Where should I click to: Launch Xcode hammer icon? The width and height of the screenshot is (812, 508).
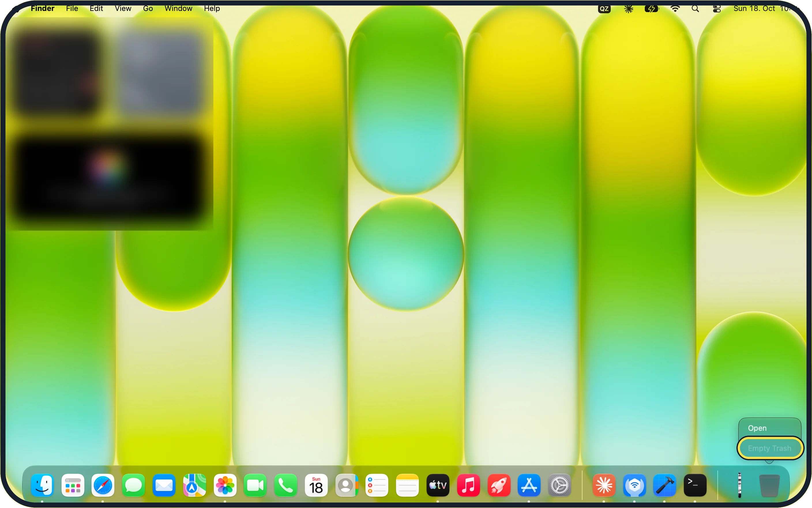(665, 485)
